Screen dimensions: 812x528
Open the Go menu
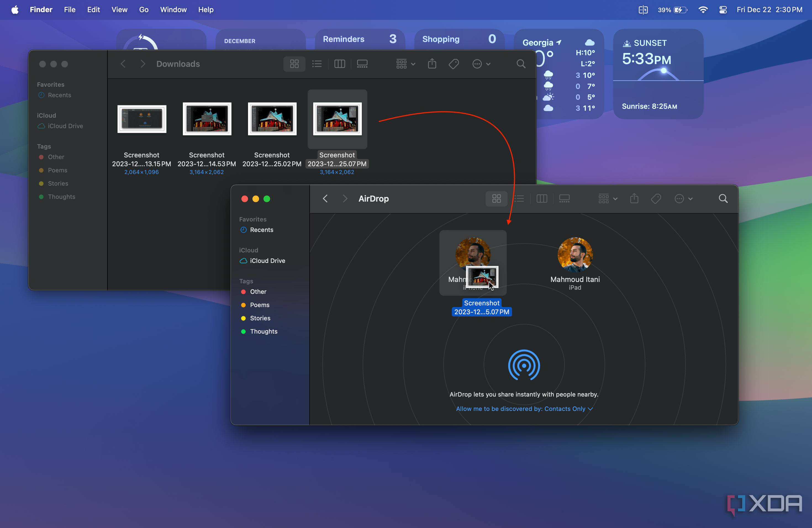(144, 10)
